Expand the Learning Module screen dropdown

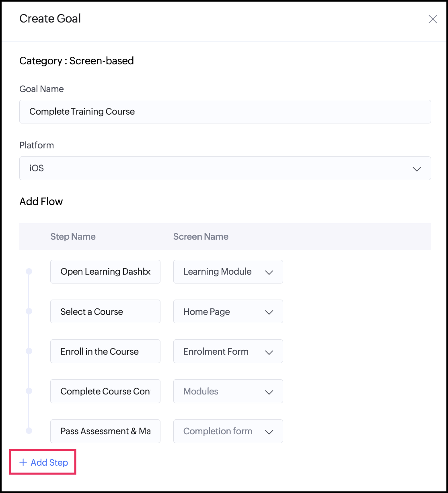(x=228, y=272)
